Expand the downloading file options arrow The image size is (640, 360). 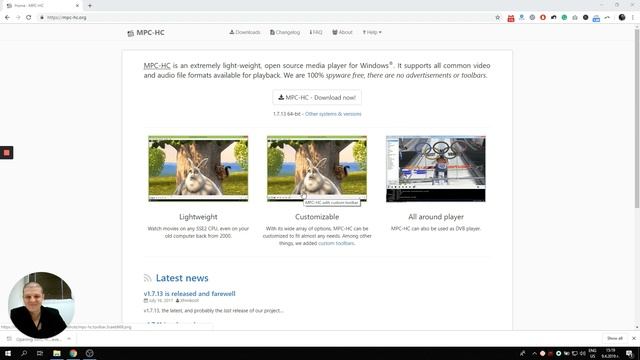[x=69, y=339]
